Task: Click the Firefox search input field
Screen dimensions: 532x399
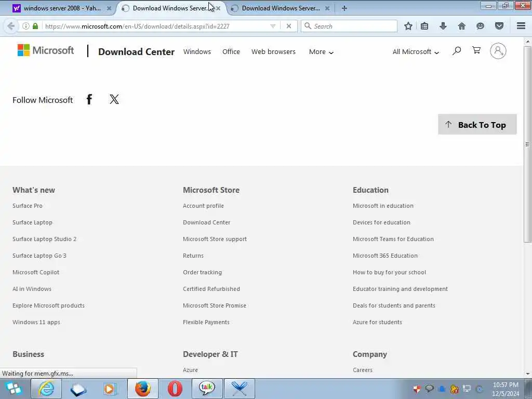Action: 349,26
